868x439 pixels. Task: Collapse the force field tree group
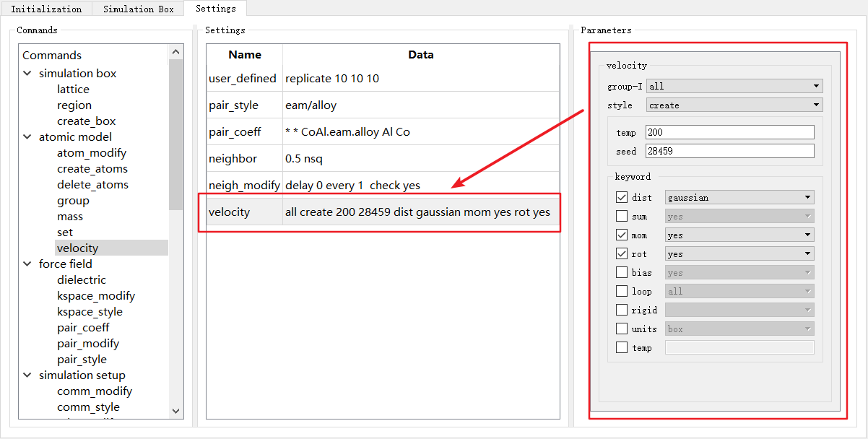(x=27, y=264)
